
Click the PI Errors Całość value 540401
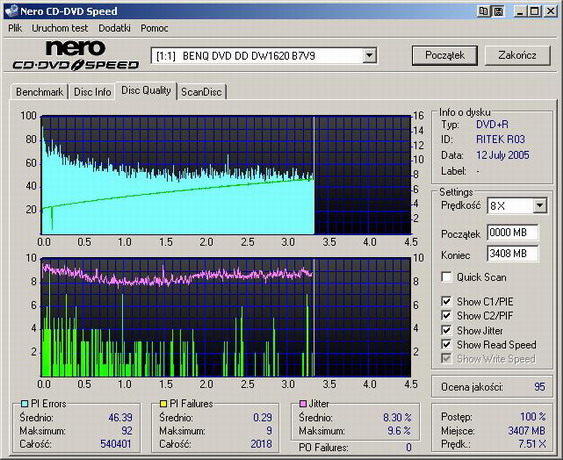point(116,444)
